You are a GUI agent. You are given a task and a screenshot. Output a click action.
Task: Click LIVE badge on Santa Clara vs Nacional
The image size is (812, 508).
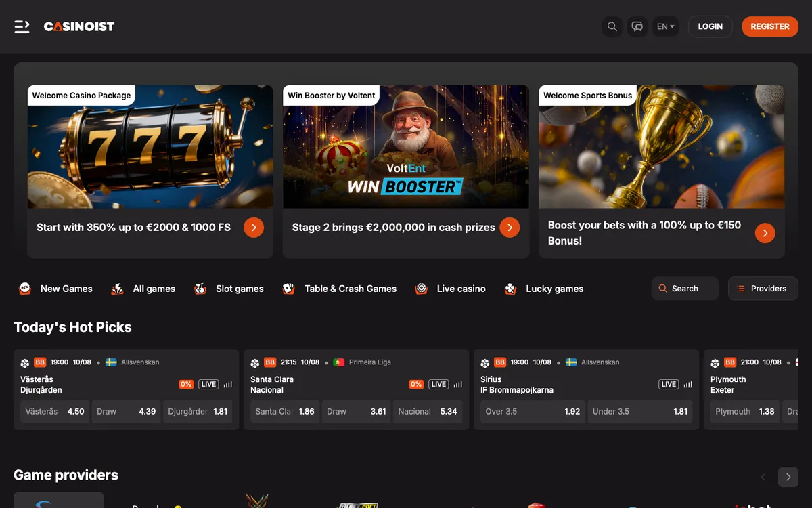click(438, 384)
